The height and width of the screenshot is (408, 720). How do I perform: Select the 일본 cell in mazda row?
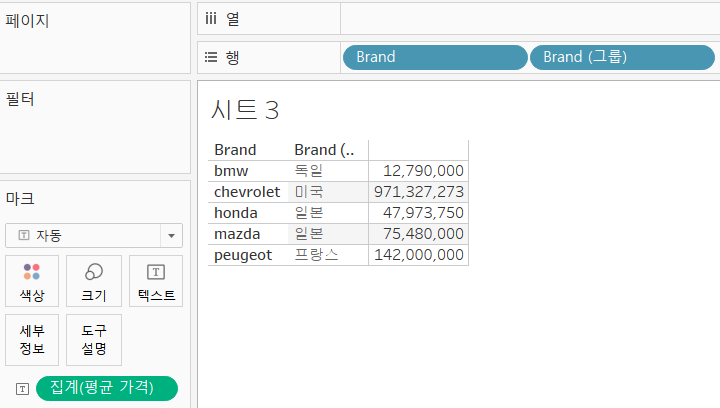tap(309, 234)
